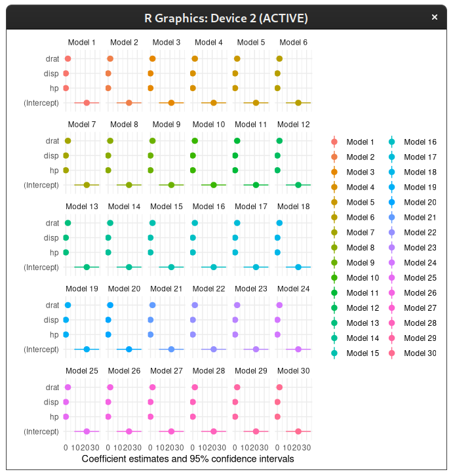Click the drat point in the Model 26 panel

pos(110,387)
